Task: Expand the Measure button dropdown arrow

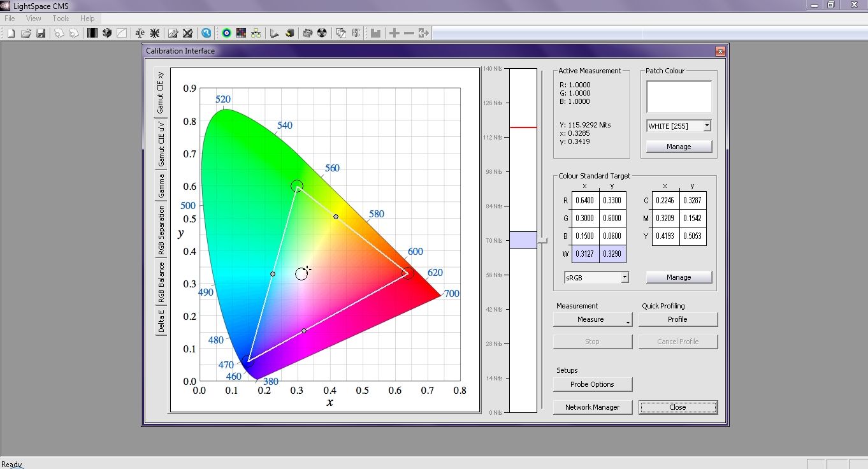Action: click(628, 322)
